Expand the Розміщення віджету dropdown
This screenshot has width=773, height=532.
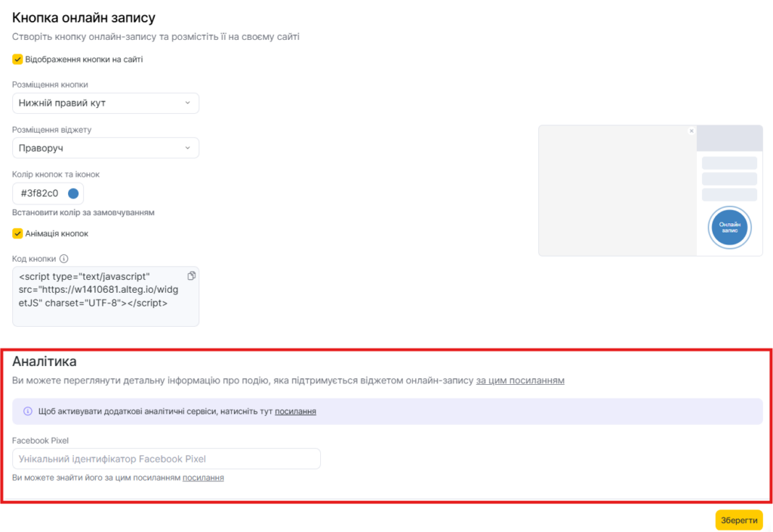(x=106, y=148)
